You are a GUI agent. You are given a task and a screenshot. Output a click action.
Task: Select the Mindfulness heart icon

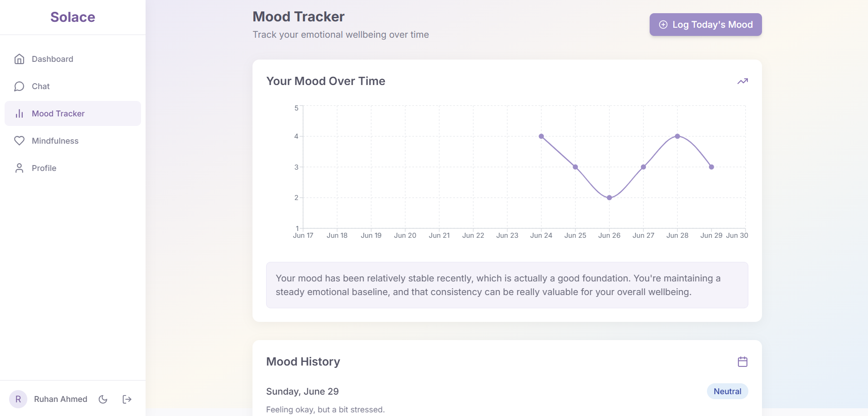pyautogui.click(x=19, y=140)
